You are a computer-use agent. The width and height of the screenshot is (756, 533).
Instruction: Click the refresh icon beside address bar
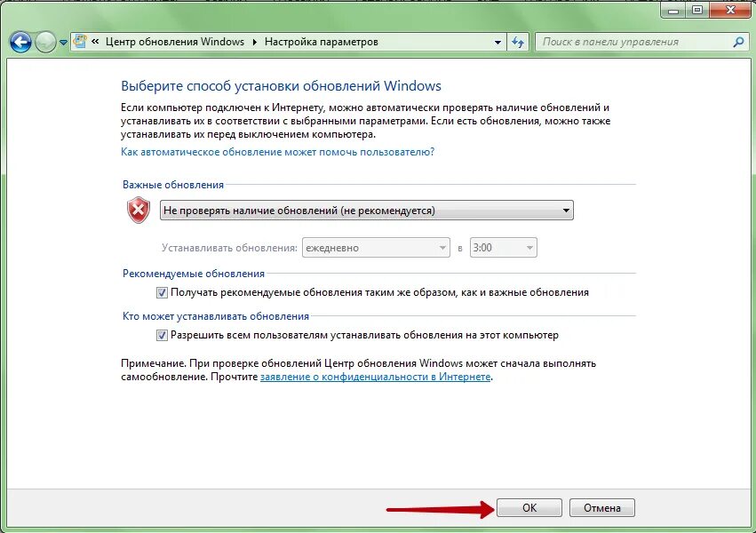(518, 42)
